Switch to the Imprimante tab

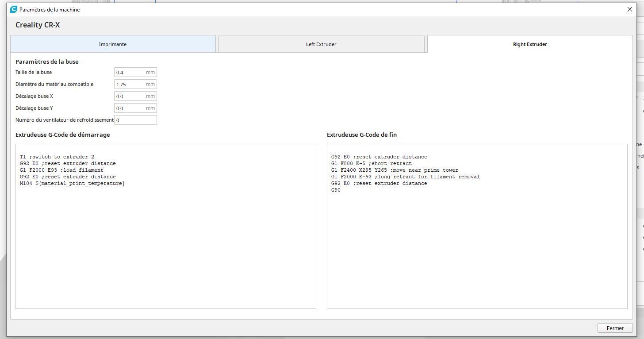(113, 44)
